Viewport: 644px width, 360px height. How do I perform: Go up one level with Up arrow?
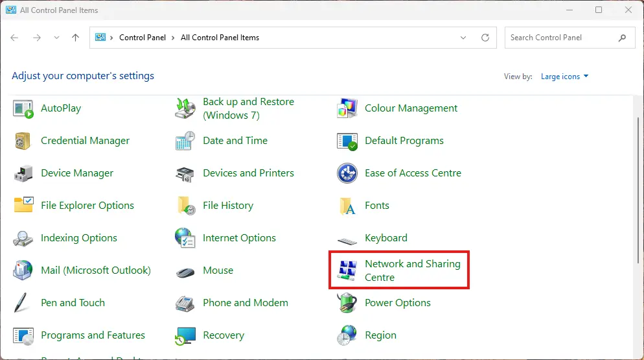(x=76, y=38)
